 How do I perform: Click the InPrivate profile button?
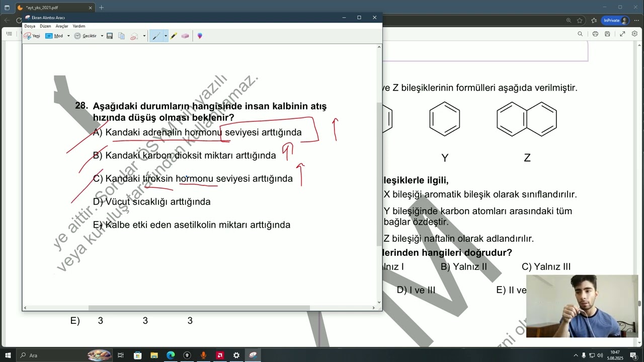point(615,21)
